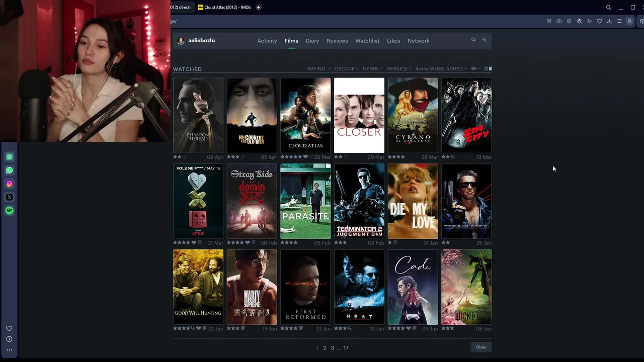Open the Phantom Thread poster

(198, 115)
